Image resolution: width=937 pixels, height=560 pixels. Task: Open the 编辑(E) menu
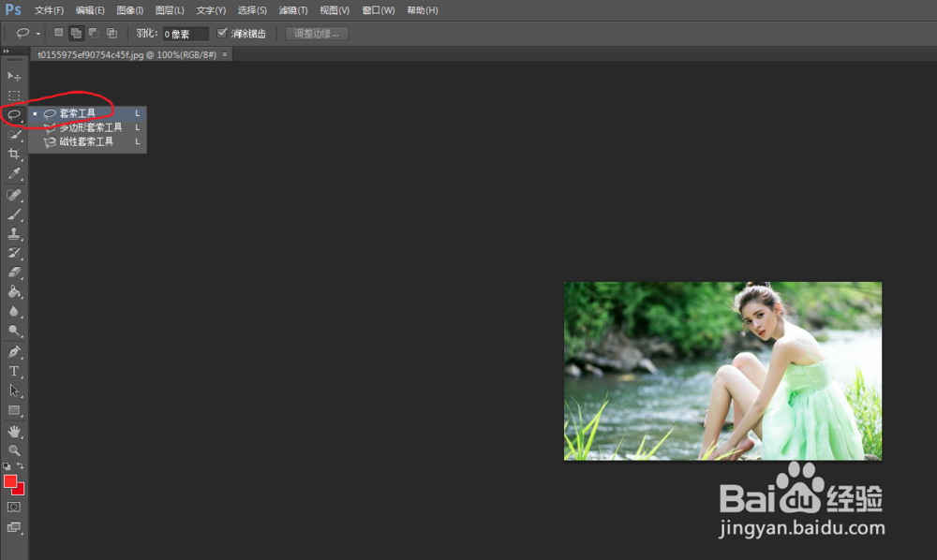coord(90,10)
